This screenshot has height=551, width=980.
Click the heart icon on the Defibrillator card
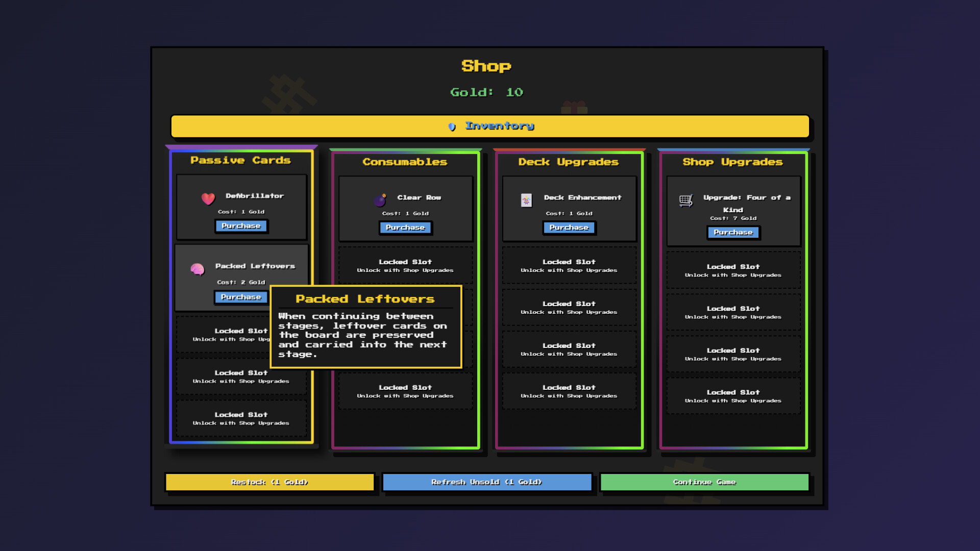[208, 198]
